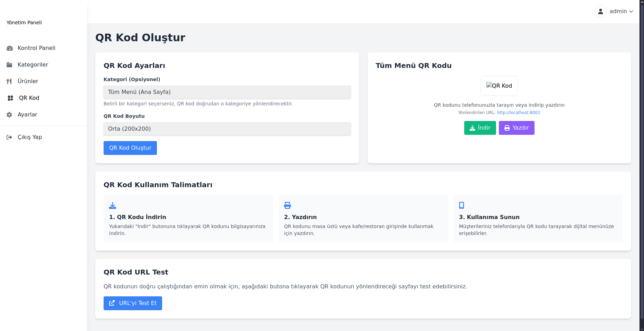Image resolution: width=644 pixels, height=331 pixels.
Task: Open Ayarlar from the sidebar menu
Action: coord(27,115)
